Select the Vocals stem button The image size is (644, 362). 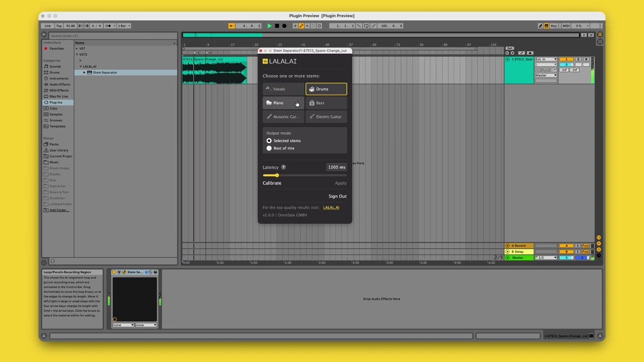pos(283,89)
